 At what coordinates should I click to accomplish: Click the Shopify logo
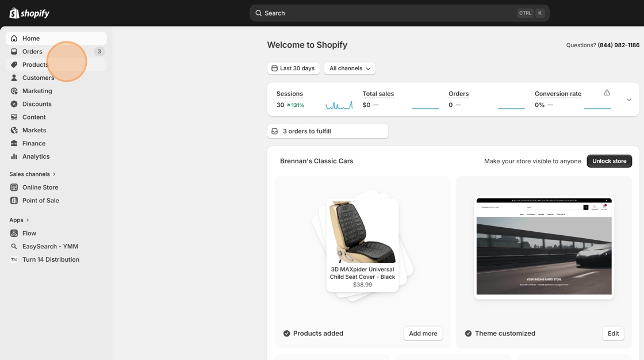click(29, 13)
